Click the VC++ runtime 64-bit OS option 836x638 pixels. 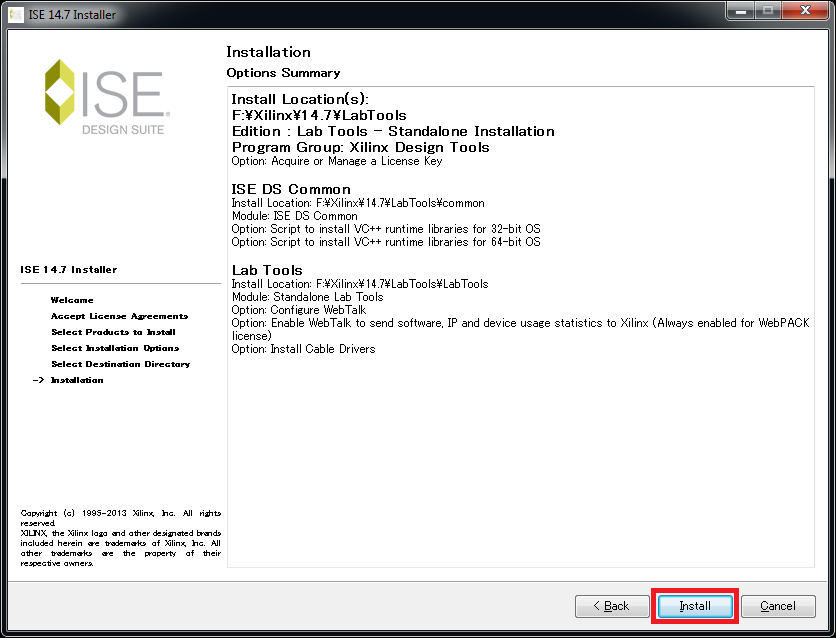[386, 242]
